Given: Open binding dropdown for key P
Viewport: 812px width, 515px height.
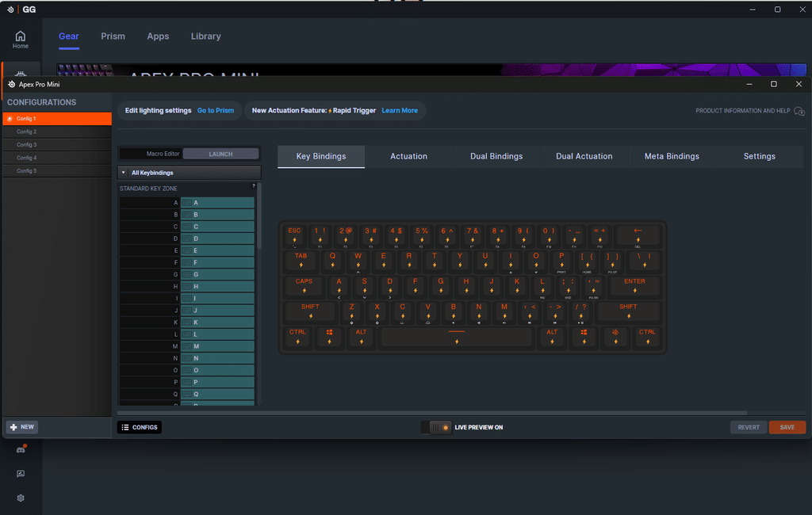Looking at the screenshot, I should click(x=217, y=382).
